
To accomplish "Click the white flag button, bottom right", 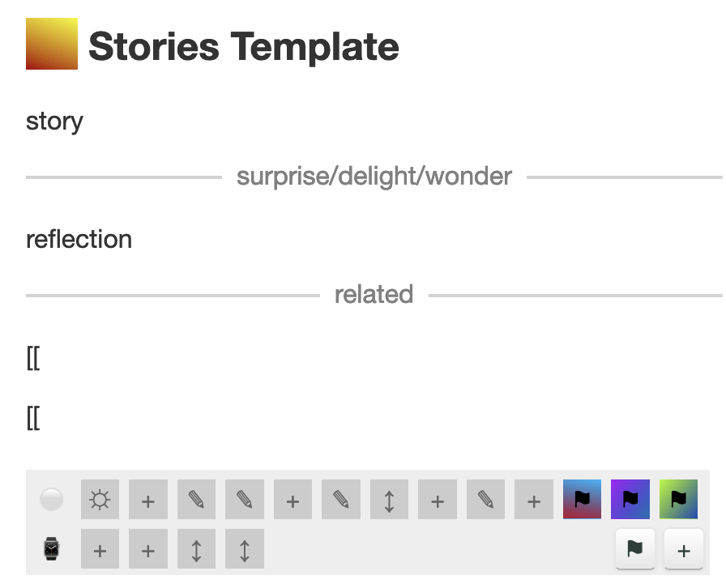I will 635,550.
